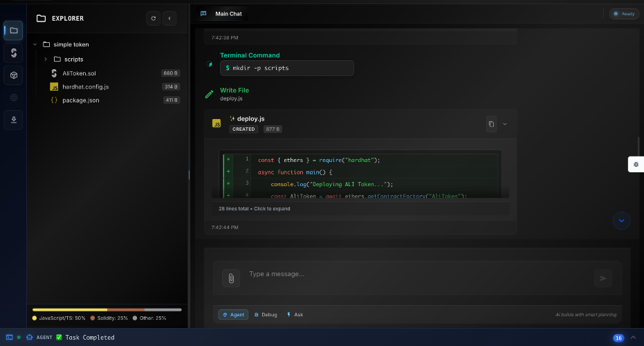Click code line 1 require hardhat
The height and width of the screenshot is (346, 644).
319,161
